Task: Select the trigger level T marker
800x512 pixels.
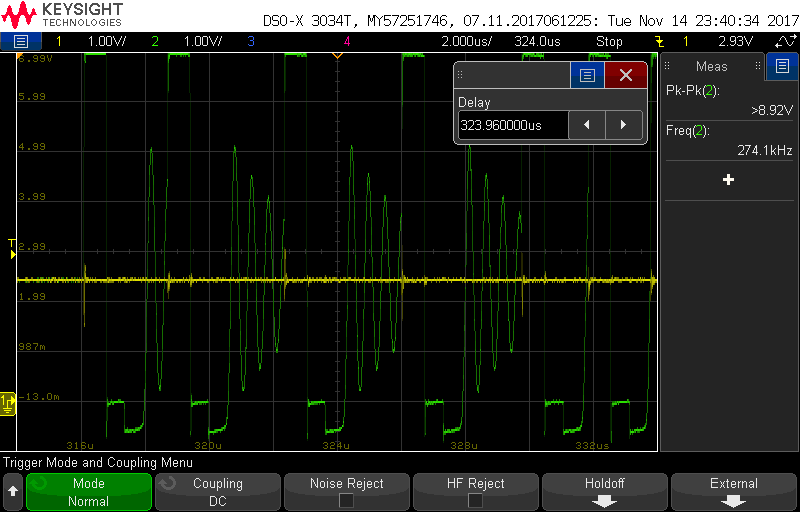Action: pos(13,248)
